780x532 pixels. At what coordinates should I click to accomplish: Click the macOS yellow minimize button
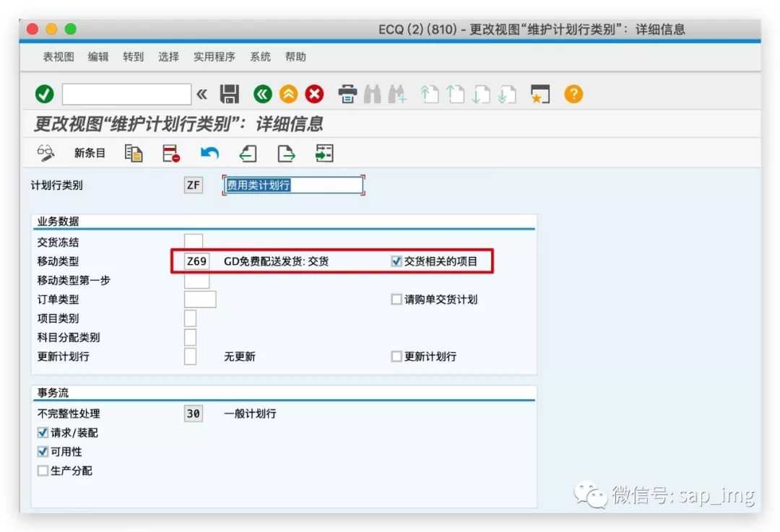[x=51, y=29]
